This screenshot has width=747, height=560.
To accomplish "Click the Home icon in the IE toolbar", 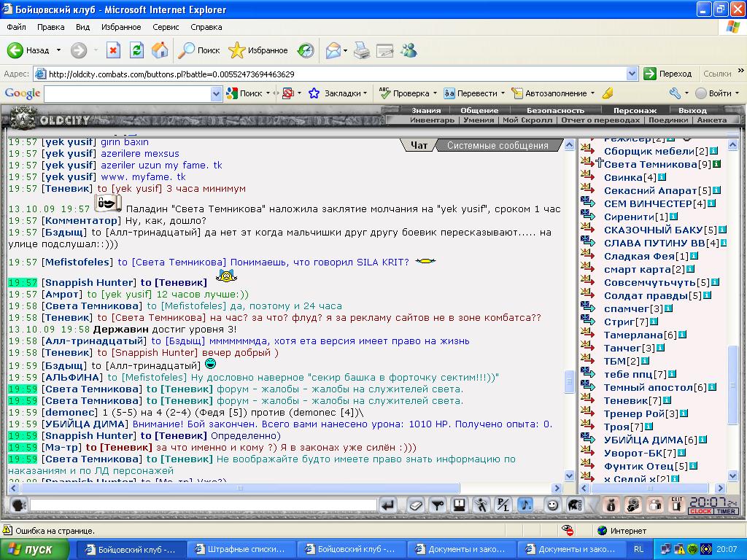I will 160,50.
